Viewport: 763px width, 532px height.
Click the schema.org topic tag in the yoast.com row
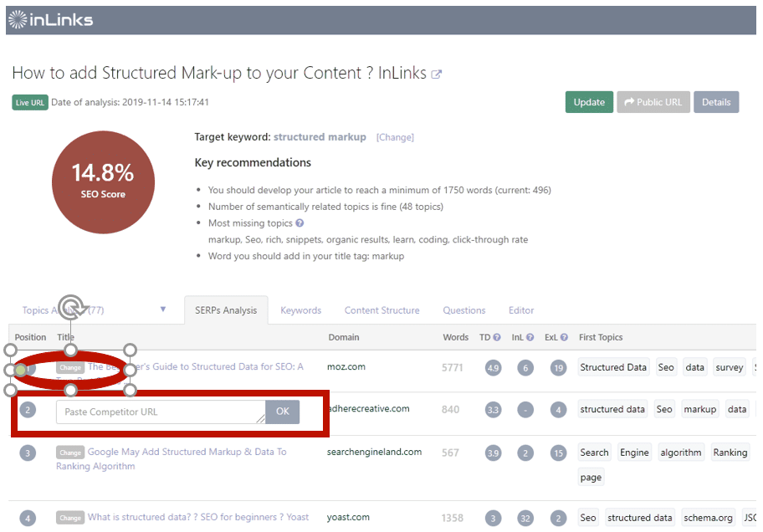coord(708,518)
